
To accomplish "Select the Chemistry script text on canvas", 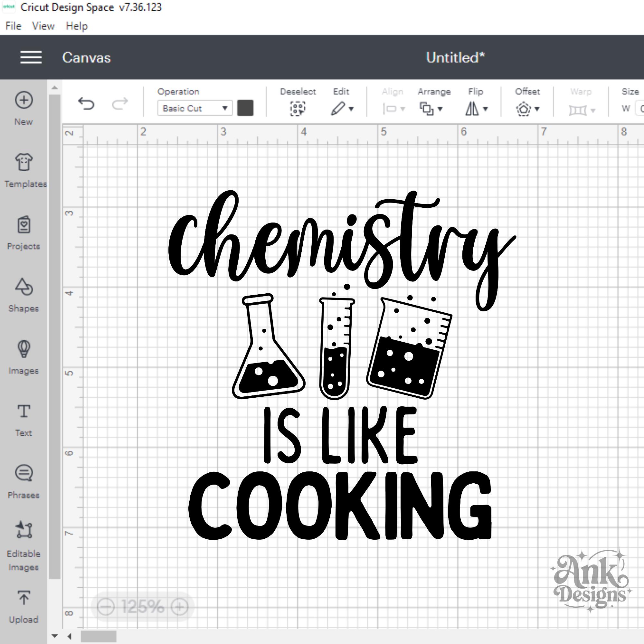I will [342, 251].
